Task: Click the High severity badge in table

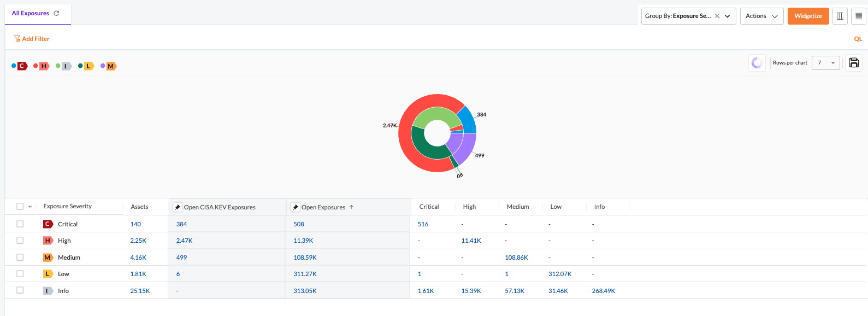Action: 48,241
